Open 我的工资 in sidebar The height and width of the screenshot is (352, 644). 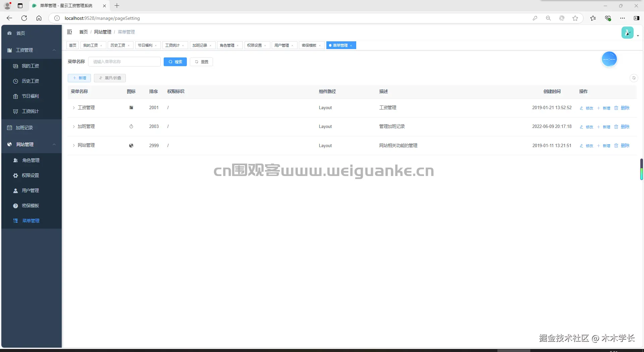[32, 66]
